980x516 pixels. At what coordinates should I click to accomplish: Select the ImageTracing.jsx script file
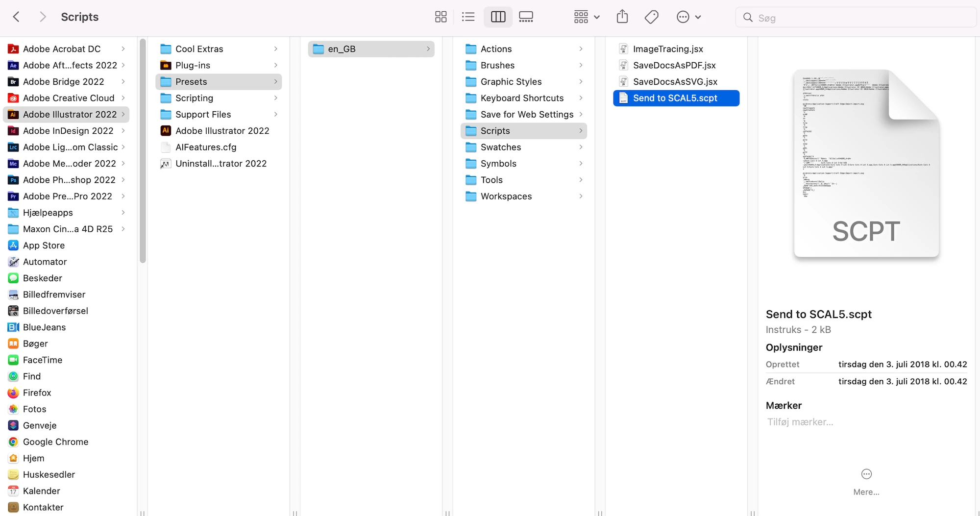pyautogui.click(x=667, y=49)
